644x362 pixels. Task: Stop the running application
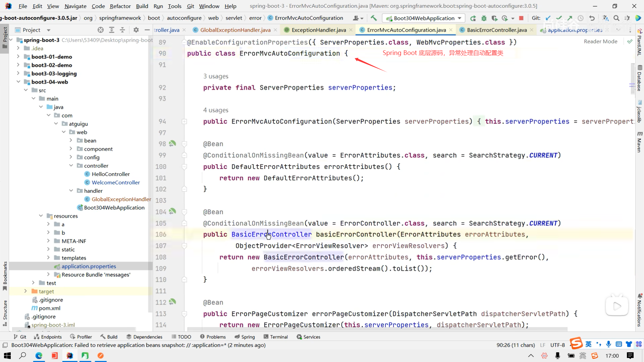521,18
